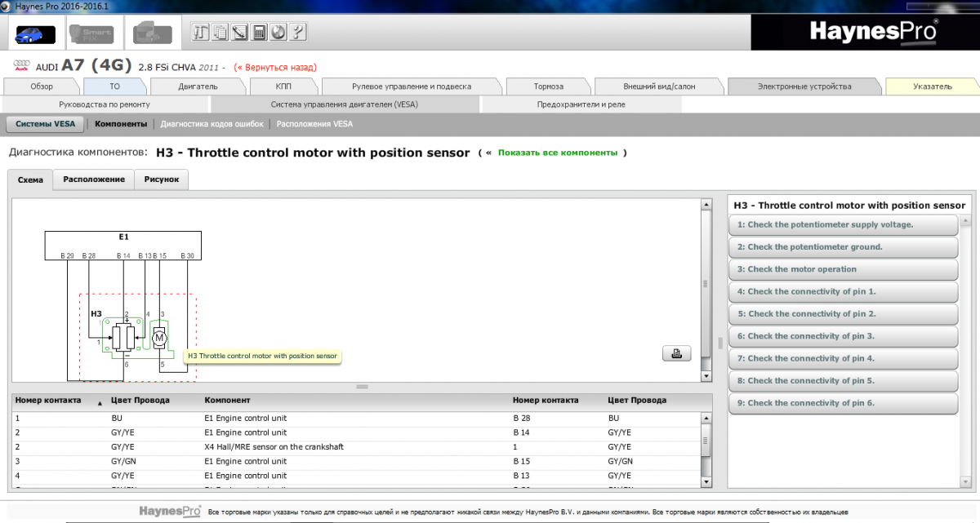Open Внешний вид/салон tab
This screenshot has width=980, height=523.
point(659,86)
